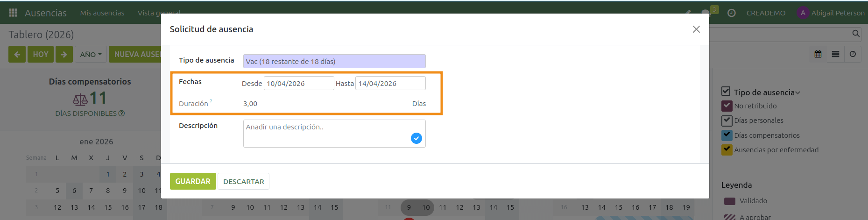Select January 6 in ene 2026 calendar
The width and height of the screenshot is (868, 220).
74,191
